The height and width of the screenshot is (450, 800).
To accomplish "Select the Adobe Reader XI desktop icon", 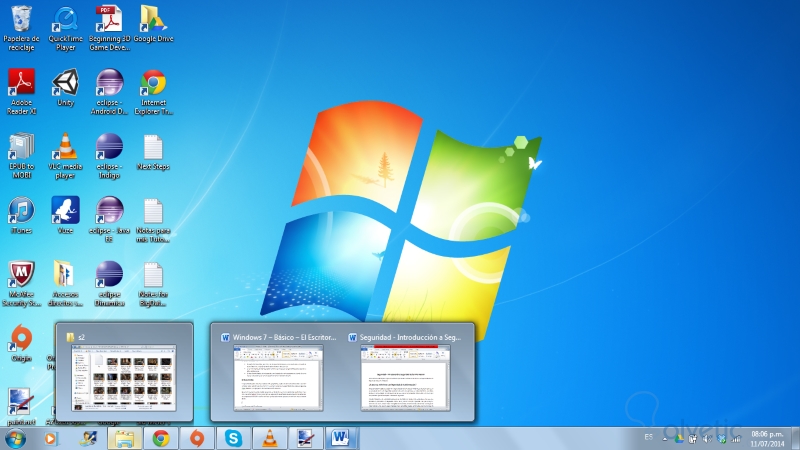I will pos(21,92).
